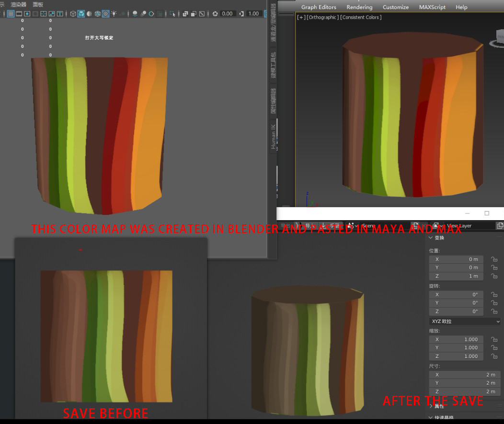This screenshot has width=504, height=424.
Task: Toggle the resolution gate icon in Maya
Action: [x=27, y=14]
